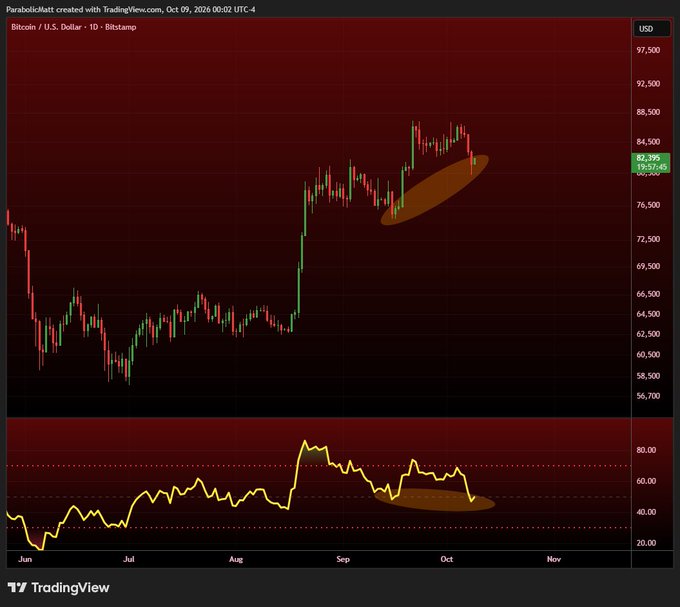Click the Oct label on time axis
680x607 pixels.
(447, 559)
